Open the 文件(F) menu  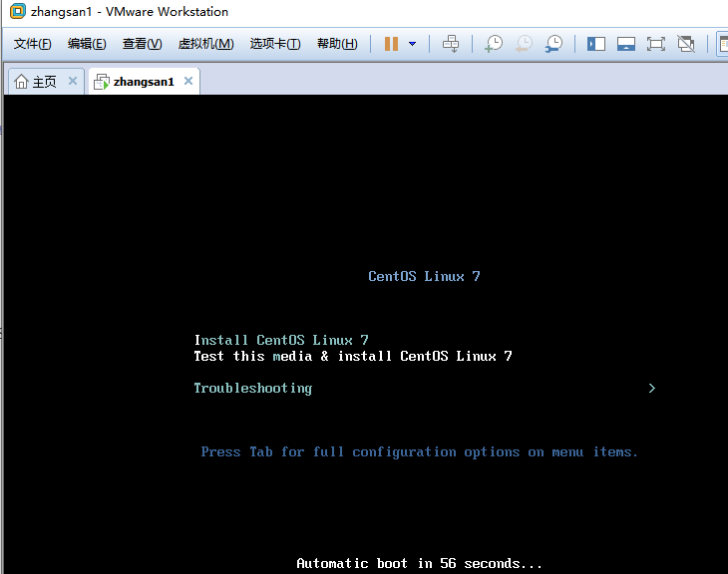[32, 44]
